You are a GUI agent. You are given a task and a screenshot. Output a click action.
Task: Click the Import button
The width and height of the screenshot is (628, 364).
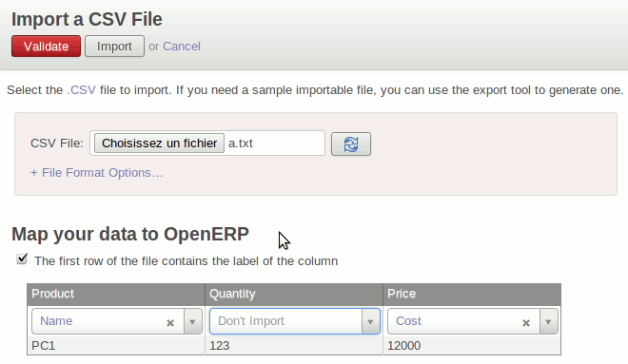tap(114, 47)
